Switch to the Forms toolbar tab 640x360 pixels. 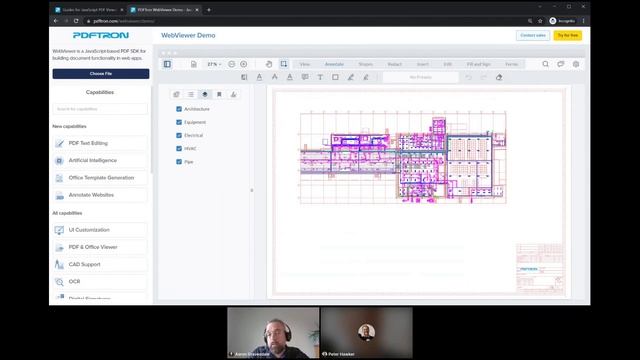pyautogui.click(x=511, y=64)
